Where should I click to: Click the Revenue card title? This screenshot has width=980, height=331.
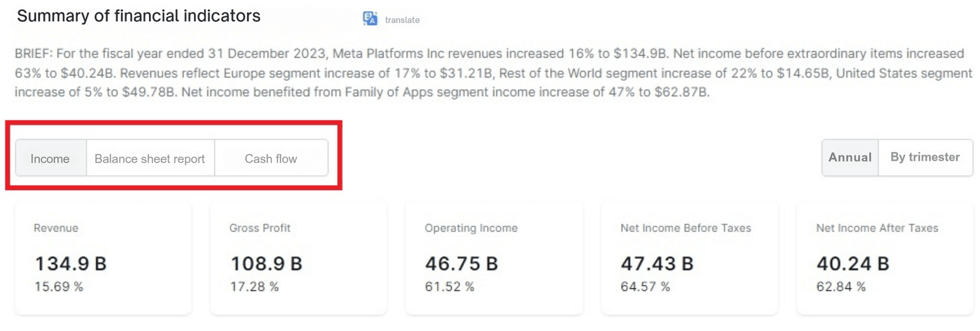click(56, 228)
